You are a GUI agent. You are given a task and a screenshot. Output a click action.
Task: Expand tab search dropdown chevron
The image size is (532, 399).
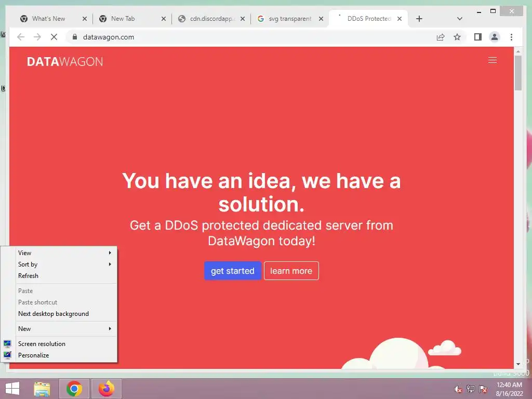tap(460, 19)
